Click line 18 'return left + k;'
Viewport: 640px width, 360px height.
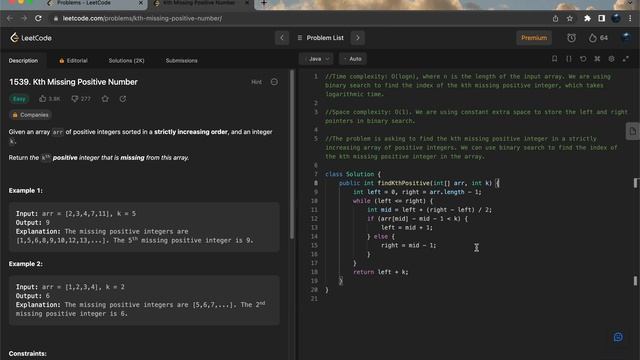[380, 272]
